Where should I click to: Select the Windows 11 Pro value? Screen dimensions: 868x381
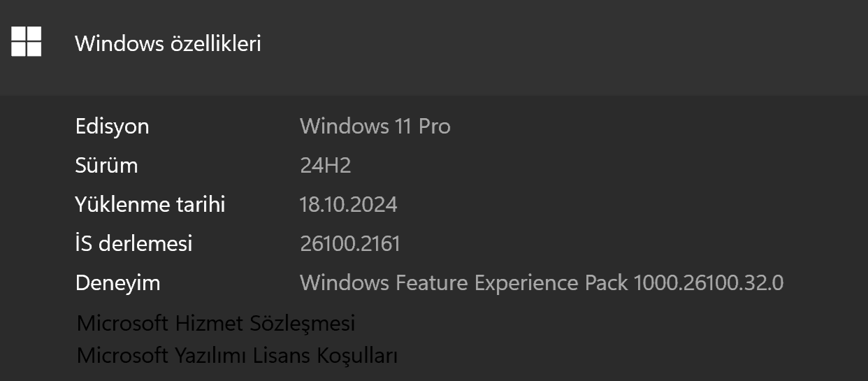375,127
